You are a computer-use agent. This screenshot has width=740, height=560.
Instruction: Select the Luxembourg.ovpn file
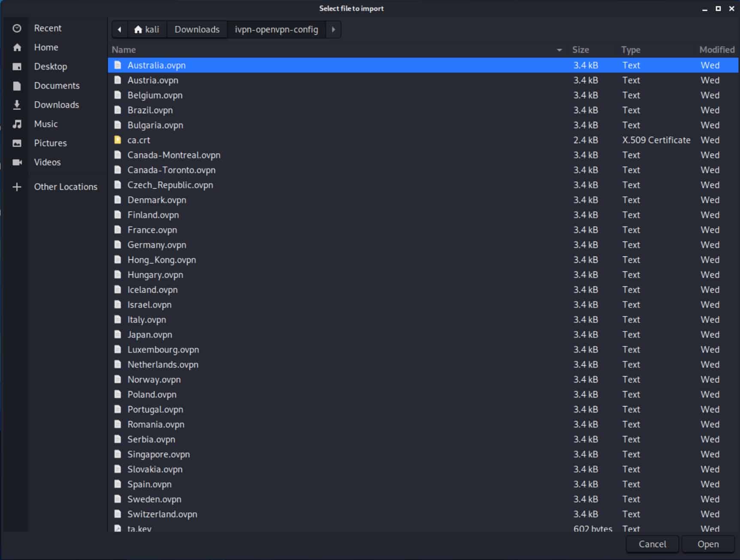[423, 349]
